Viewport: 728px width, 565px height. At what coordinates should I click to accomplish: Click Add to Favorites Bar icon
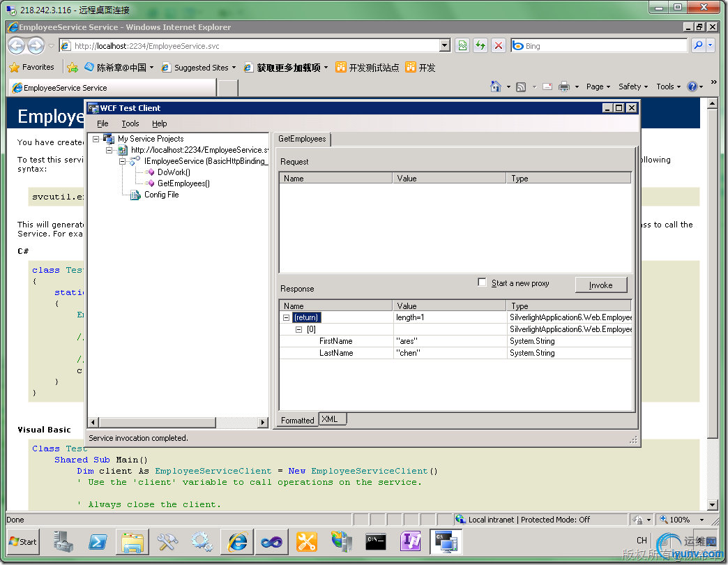[73, 68]
